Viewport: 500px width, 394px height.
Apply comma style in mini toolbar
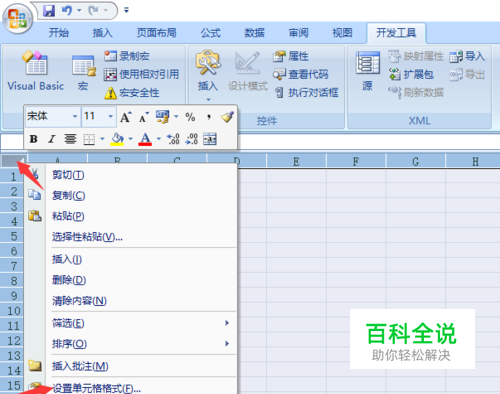[x=209, y=117]
